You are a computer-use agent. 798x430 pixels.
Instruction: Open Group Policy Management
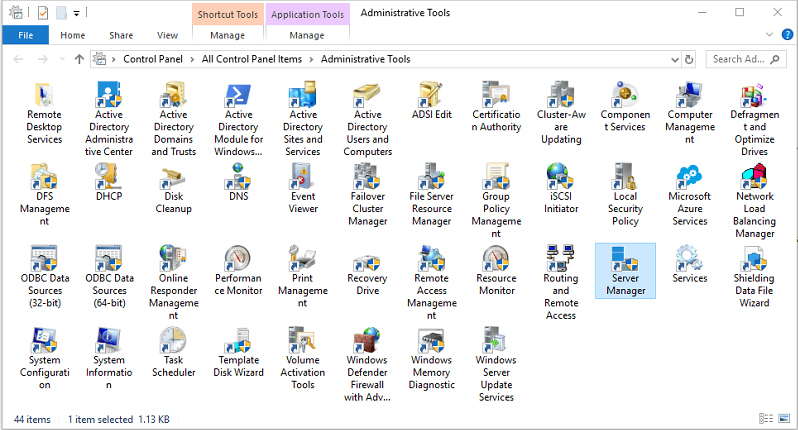click(496, 202)
